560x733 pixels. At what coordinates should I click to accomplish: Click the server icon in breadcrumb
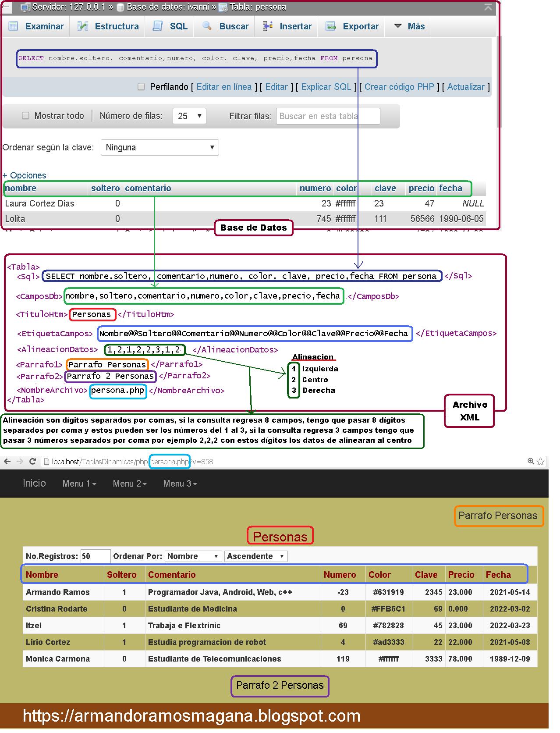(26, 7)
